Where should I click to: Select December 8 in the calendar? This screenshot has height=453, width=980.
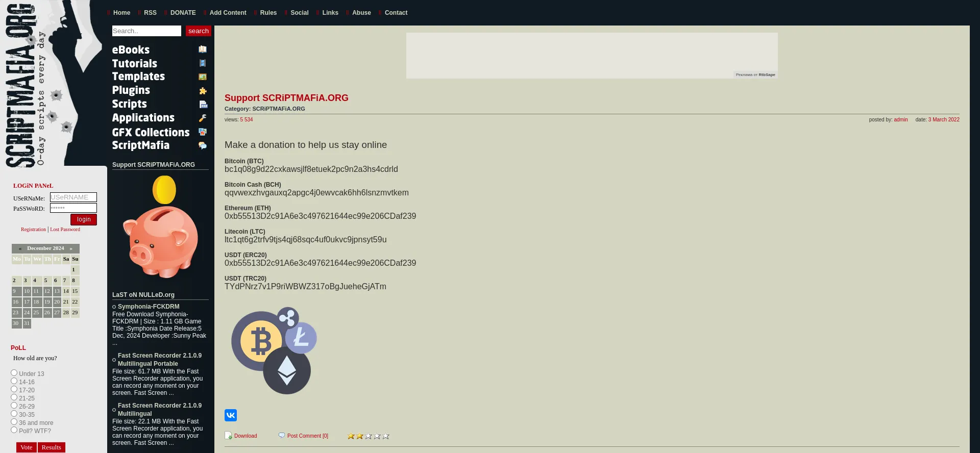(x=75, y=281)
